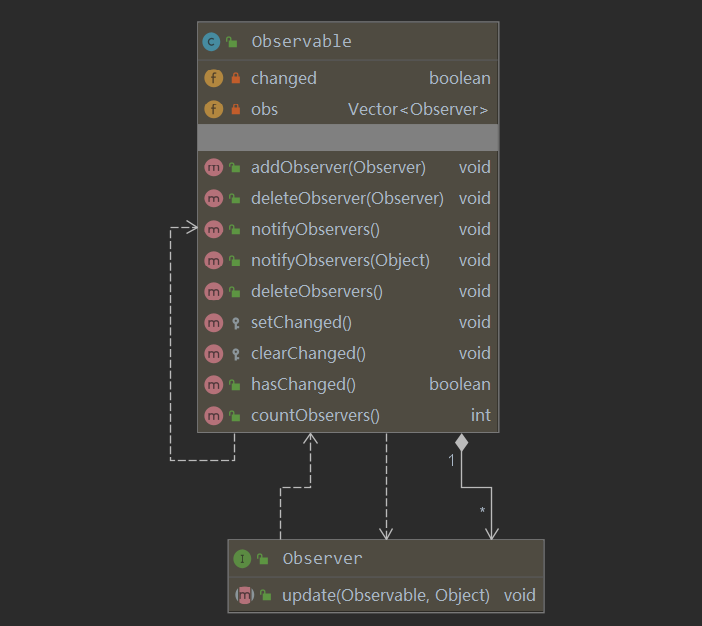Click the Observable class icon
This screenshot has height=626, width=702.
click(211, 42)
